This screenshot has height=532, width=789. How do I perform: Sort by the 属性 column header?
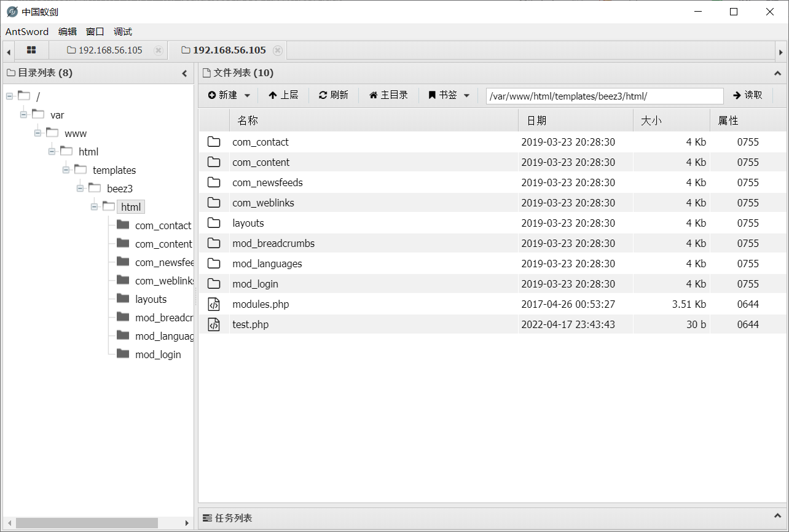point(748,120)
